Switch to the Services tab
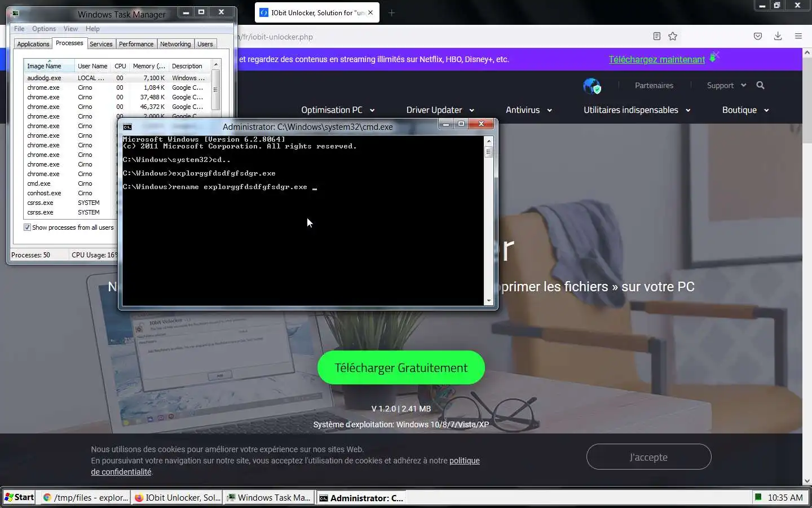The image size is (812, 508). [x=101, y=44]
